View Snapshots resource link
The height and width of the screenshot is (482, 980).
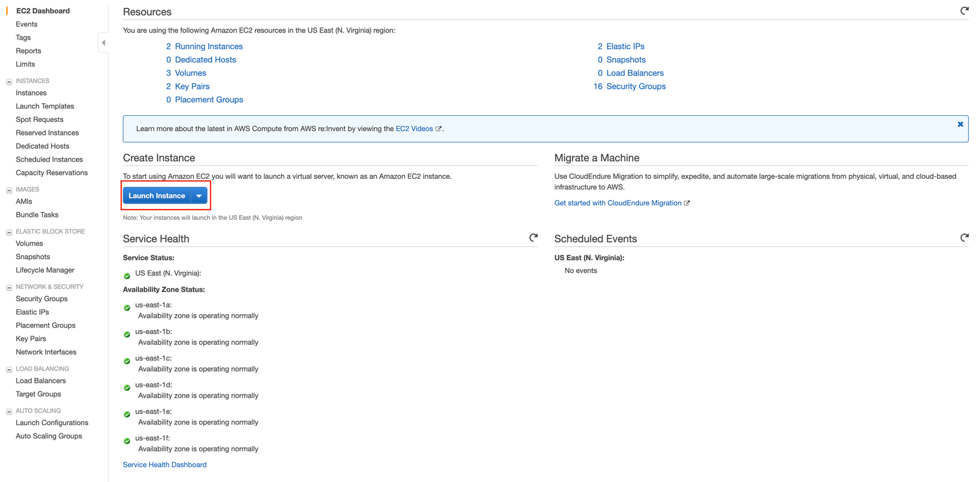[626, 60]
